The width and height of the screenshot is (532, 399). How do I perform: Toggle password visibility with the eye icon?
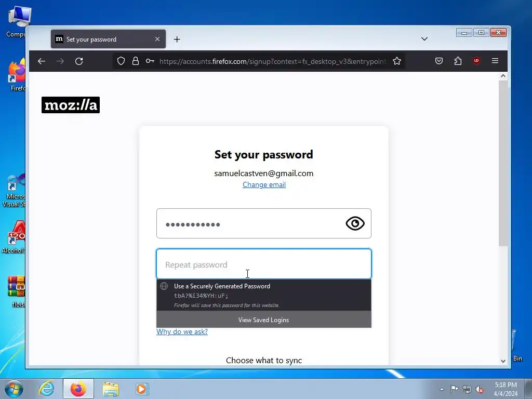[355, 223]
